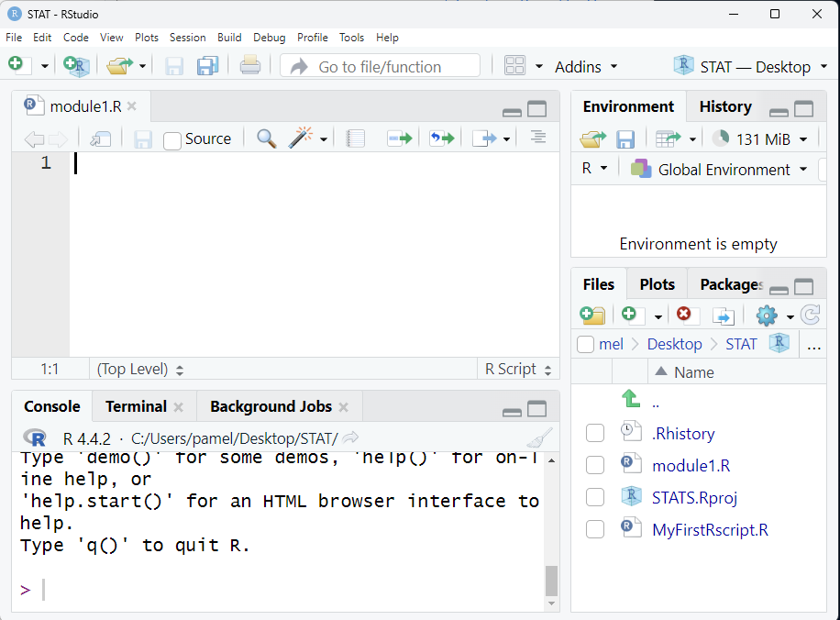Click into the Go to file/function field
This screenshot has height=620, width=840.
click(x=380, y=66)
